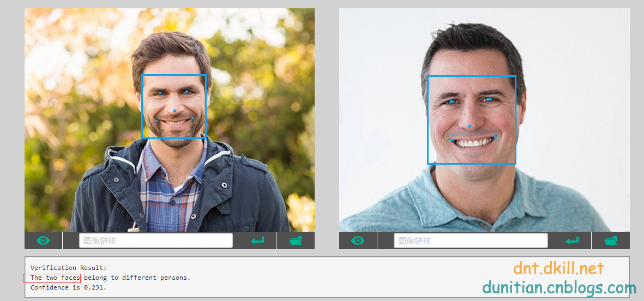Focus the right 图像链接 input field
The height and width of the screenshot is (301, 644).
471,240
